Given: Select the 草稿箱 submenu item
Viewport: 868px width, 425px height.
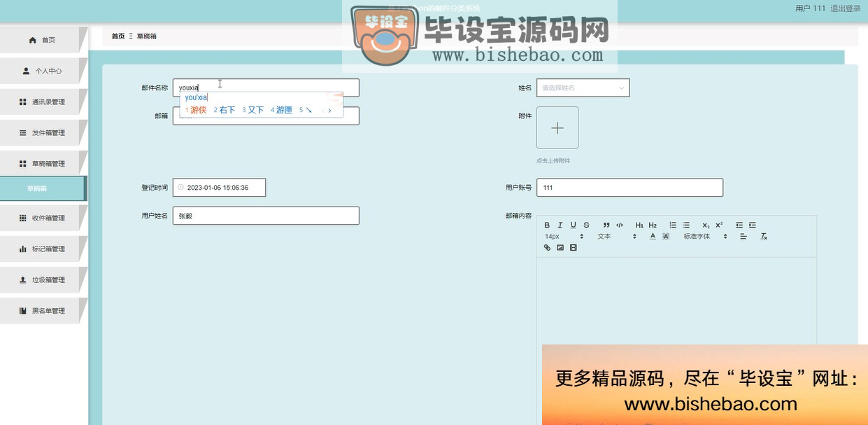Looking at the screenshot, I should [x=42, y=188].
